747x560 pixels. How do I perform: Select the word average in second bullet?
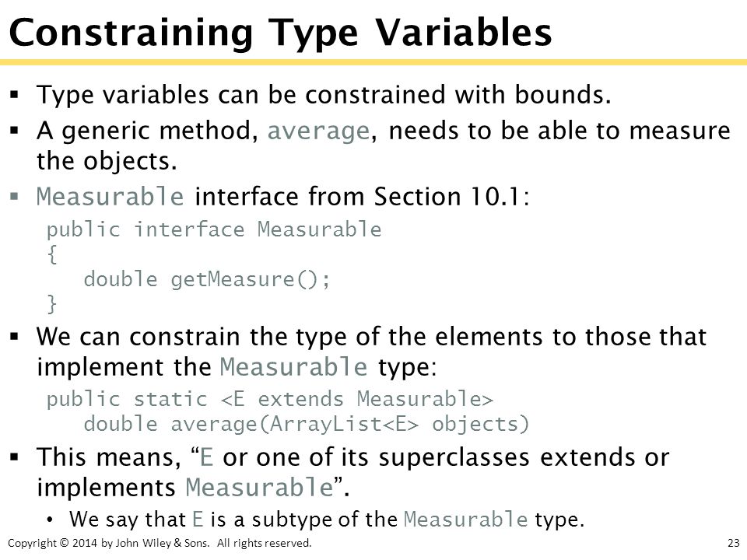coord(318,131)
